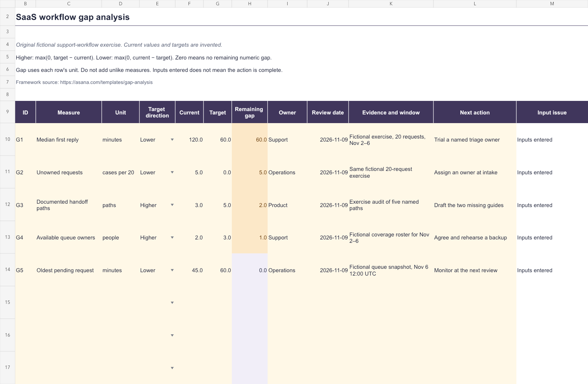Select the Product owner cell
Viewport: 588px width, 384px height.
[287, 205]
